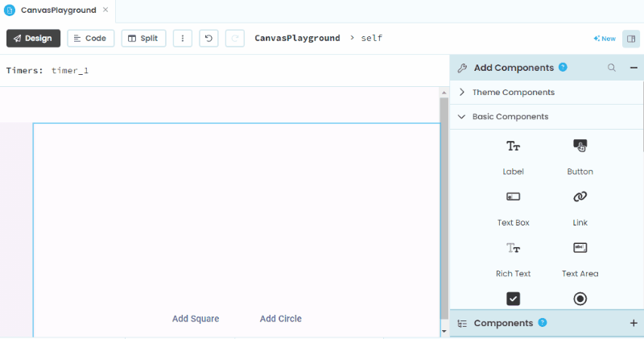Collapse the Add Components panel
This screenshot has height=339, width=644.
[x=634, y=68]
